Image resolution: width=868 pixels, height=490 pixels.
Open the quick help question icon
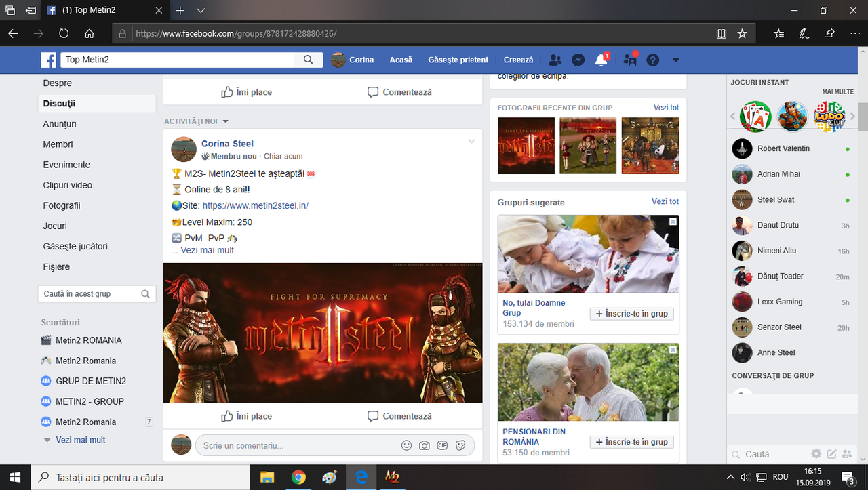(652, 60)
